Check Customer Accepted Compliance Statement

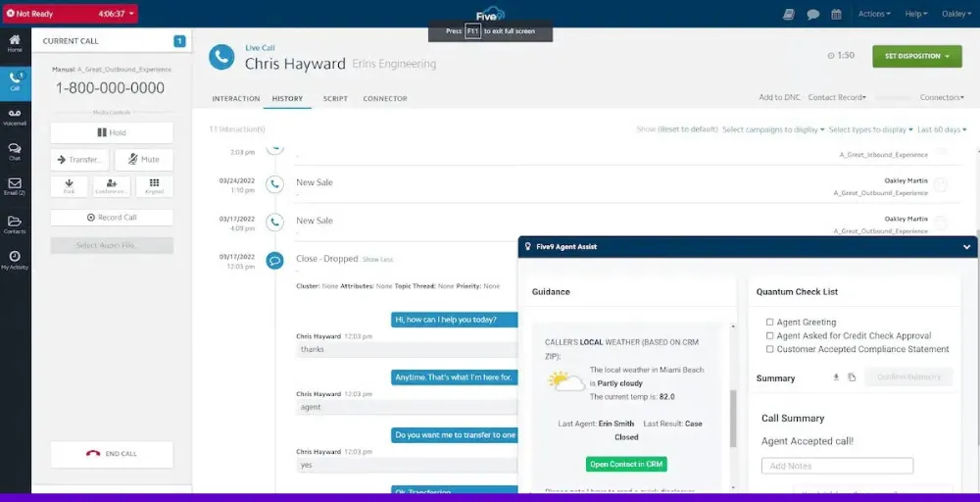click(769, 349)
